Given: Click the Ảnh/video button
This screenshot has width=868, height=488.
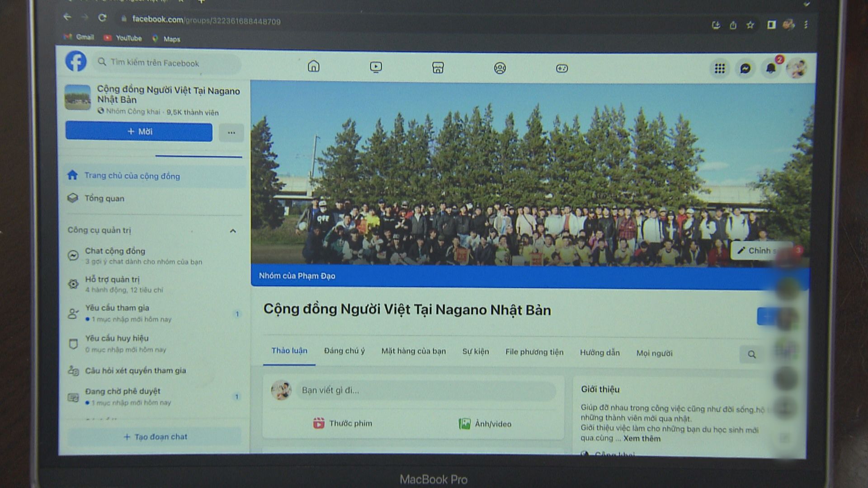Looking at the screenshot, I should pos(485,424).
